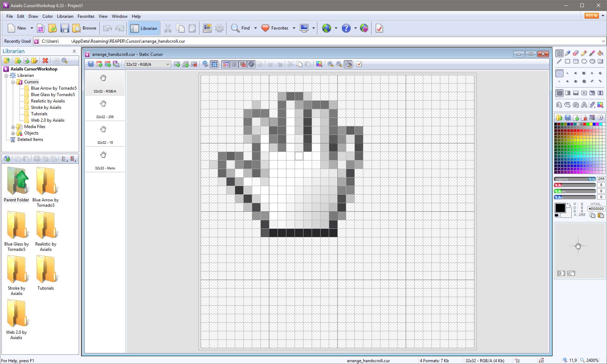Adjust the Opacity slider
The width and height of the screenshot is (607, 364).
point(575,179)
